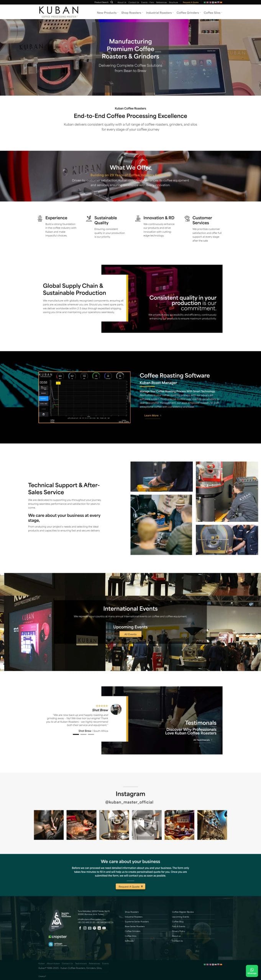Click the email envelope icon in footer
This screenshot has width=261, height=980.
click(90, 928)
